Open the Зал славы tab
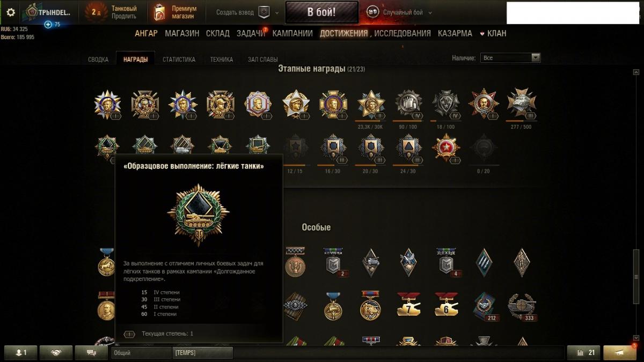 (263, 60)
